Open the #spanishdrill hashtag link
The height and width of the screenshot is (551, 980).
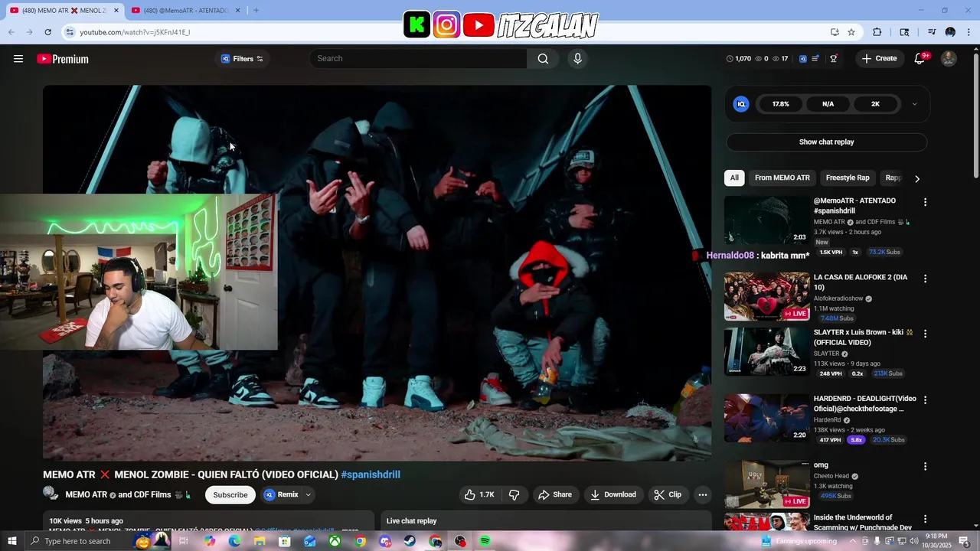(x=371, y=474)
